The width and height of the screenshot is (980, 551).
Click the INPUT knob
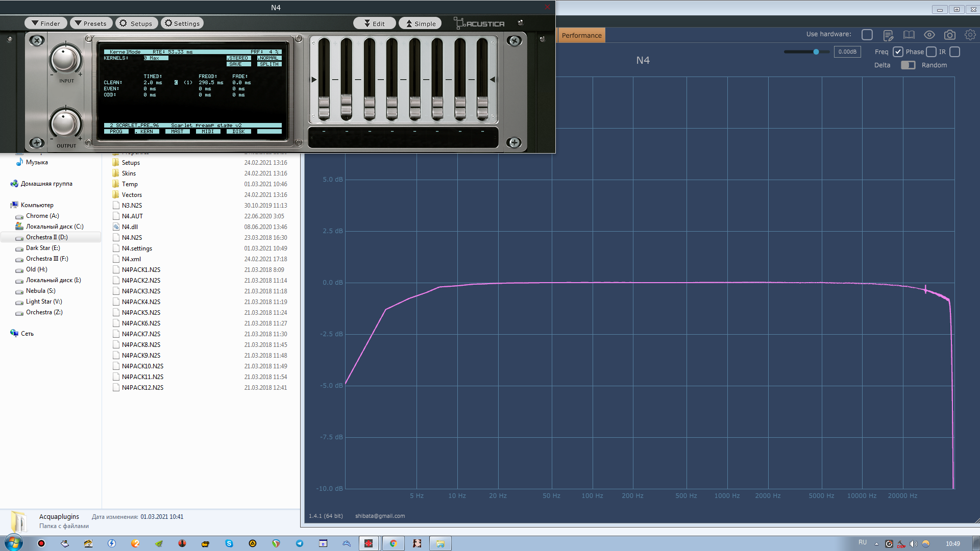point(65,59)
